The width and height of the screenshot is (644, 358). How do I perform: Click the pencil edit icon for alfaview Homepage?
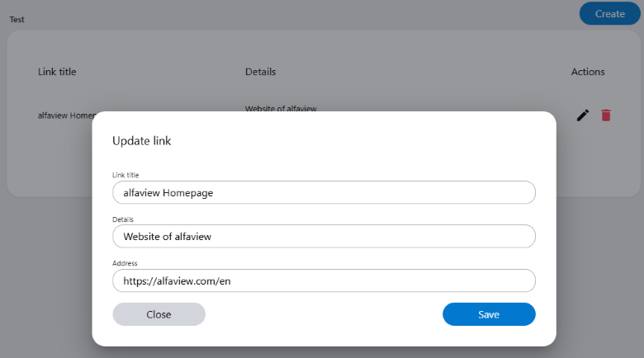[582, 115]
